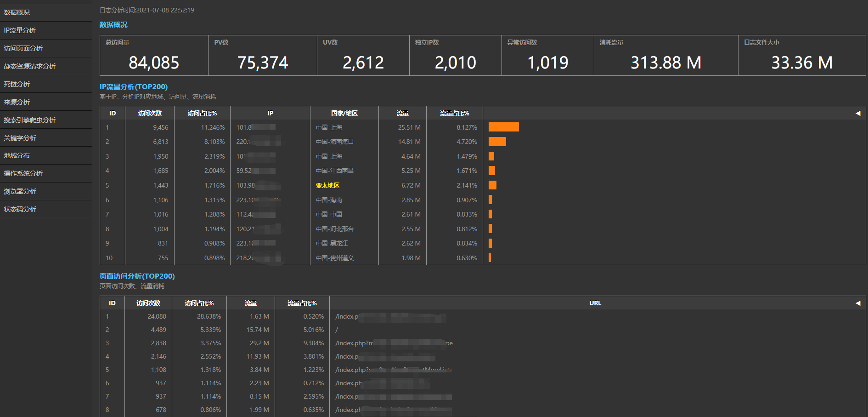Click the 异常访问数 value 1,019
Screen dimensions: 868x417
[x=548, y=63]
